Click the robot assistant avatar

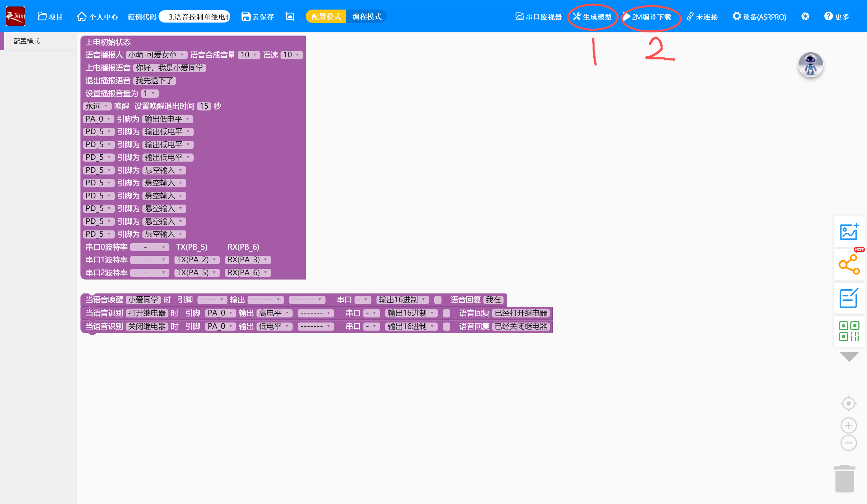coord(810,65)
